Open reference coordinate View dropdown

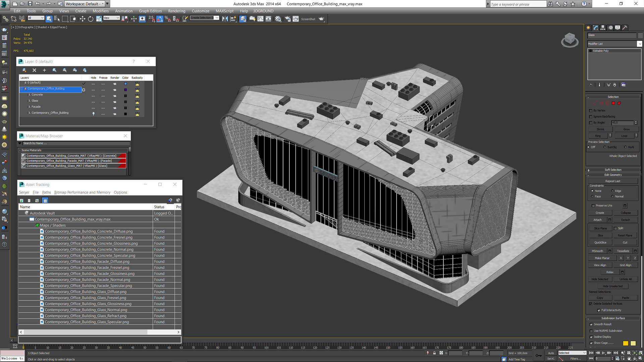111,18
